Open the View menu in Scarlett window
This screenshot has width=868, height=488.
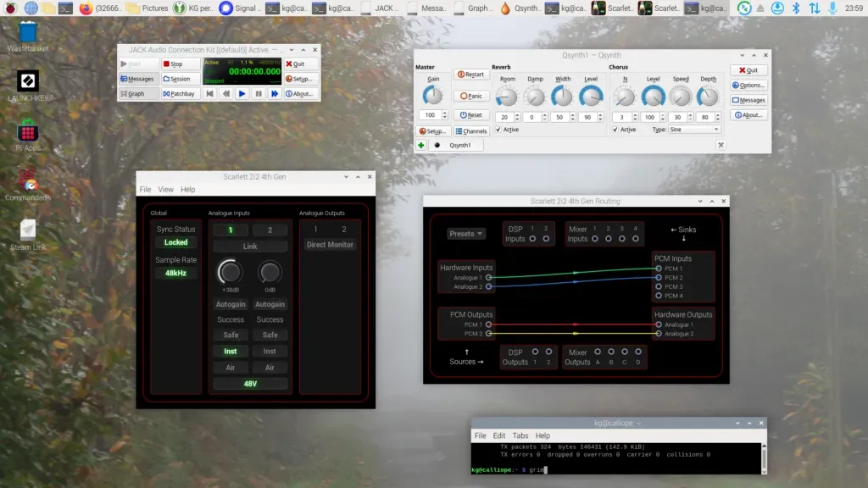tap(165, 189)
